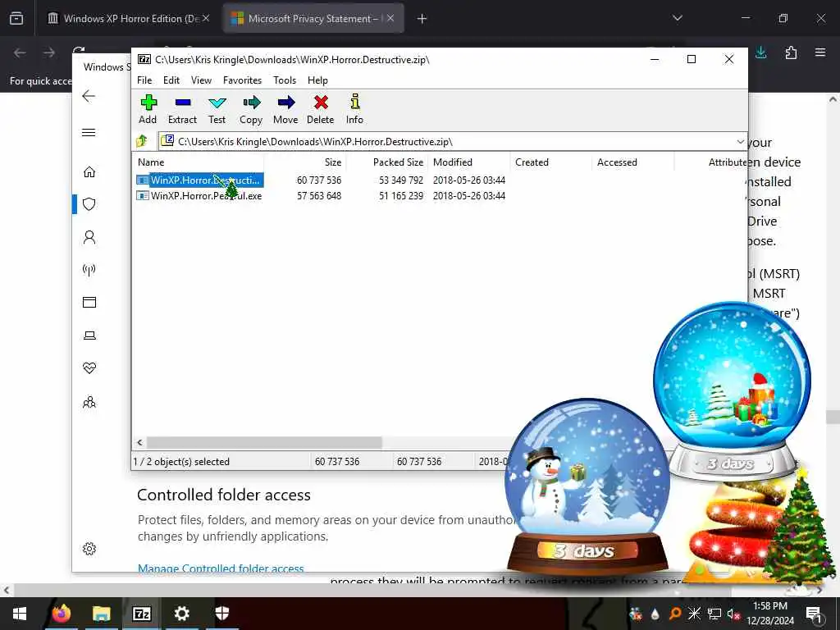Open the Windows Security hamburger menu
The height and width of the screenshot is (630, 840).
[x=89, y=132]
